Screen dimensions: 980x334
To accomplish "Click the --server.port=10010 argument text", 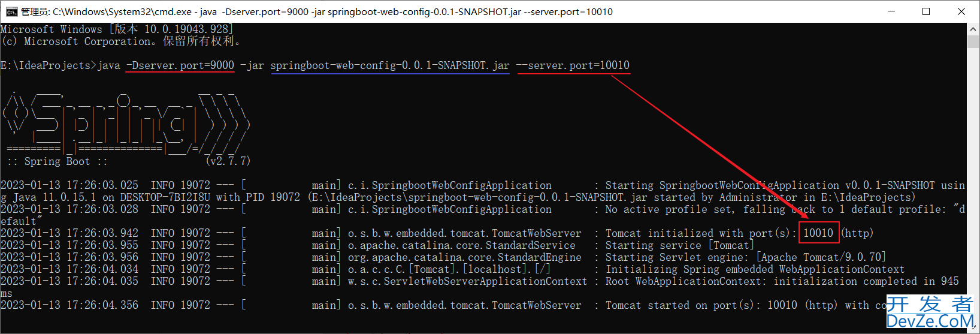I will pos(573,65).
